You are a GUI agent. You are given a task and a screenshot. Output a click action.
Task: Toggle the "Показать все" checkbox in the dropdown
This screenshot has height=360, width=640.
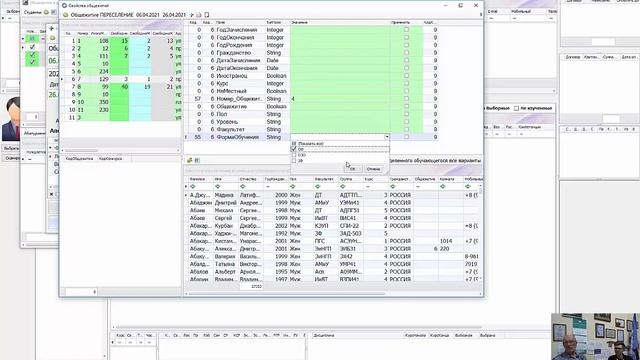pyautogui.click(x=294, y=144)
